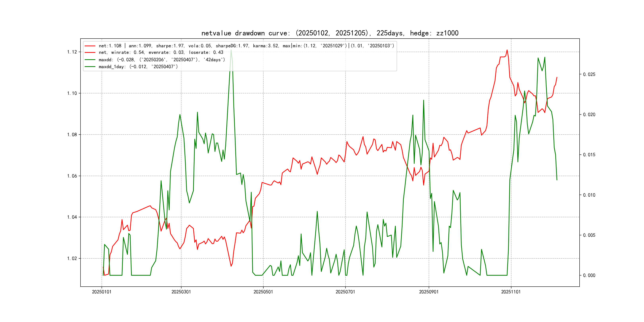Image resolution: width=644 pixels, height=322 pixels.
Task: Click the 1.02 left axis tick label
Action: (x=72, y=259)
